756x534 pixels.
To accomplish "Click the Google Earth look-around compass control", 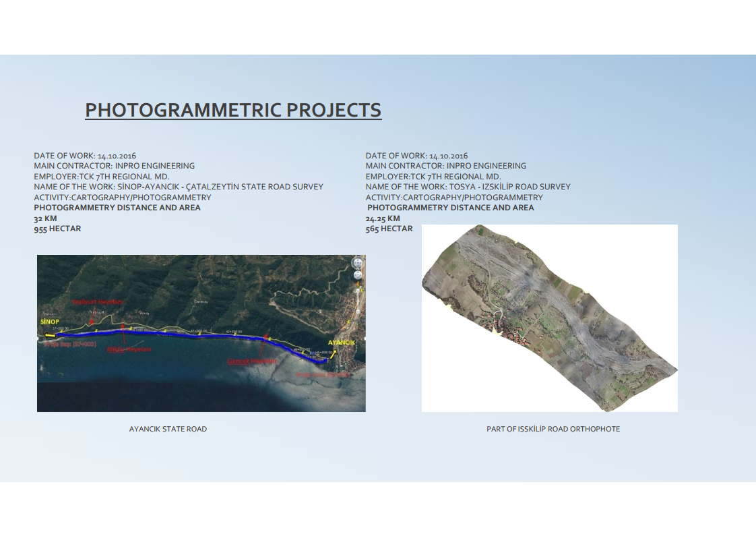I will tap(358, 263).
